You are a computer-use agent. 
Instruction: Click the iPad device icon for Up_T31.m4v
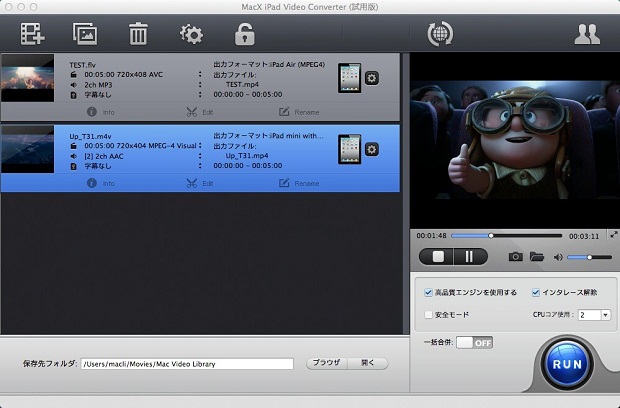pyautogui.click(x=350, y=149)
